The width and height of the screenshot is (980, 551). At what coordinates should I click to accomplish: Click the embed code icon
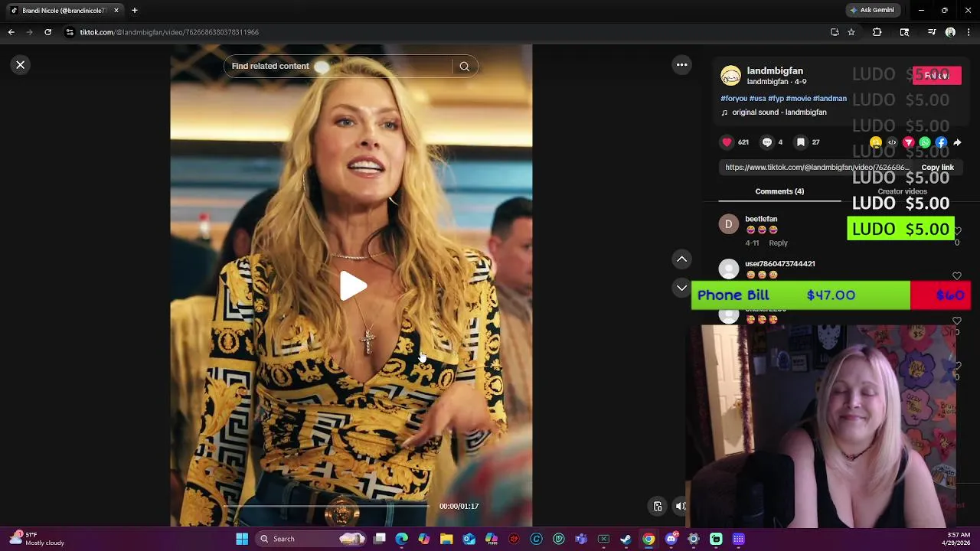tap(892, 142)
